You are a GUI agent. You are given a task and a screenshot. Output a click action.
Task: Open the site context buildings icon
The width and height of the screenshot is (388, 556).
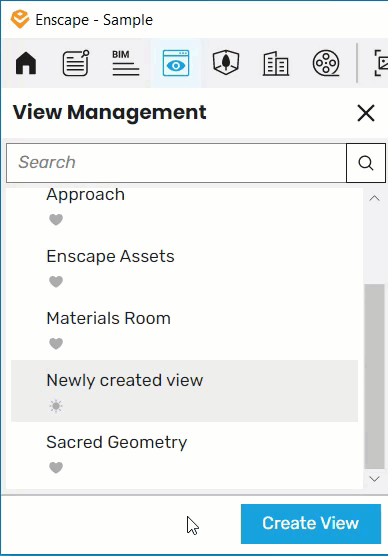(x=276, y=63)
